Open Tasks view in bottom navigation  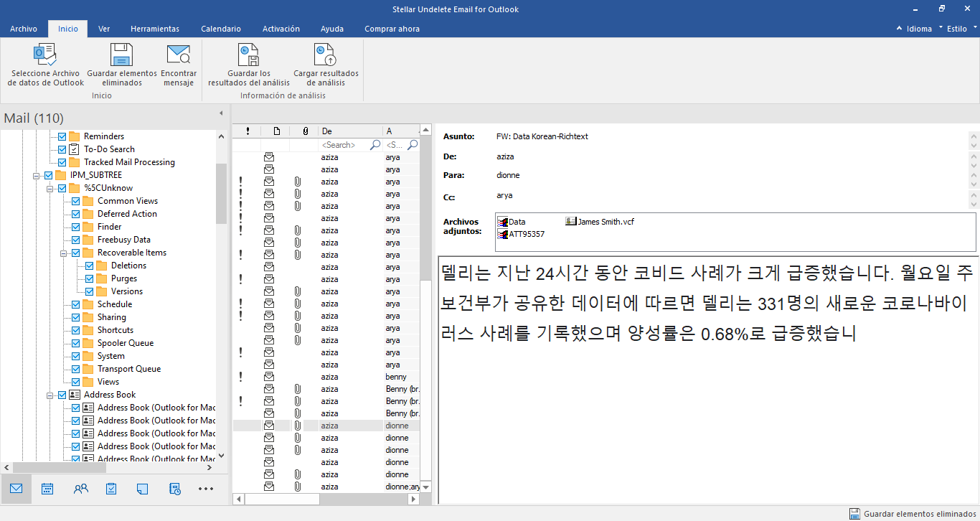[x=111, y=489]
